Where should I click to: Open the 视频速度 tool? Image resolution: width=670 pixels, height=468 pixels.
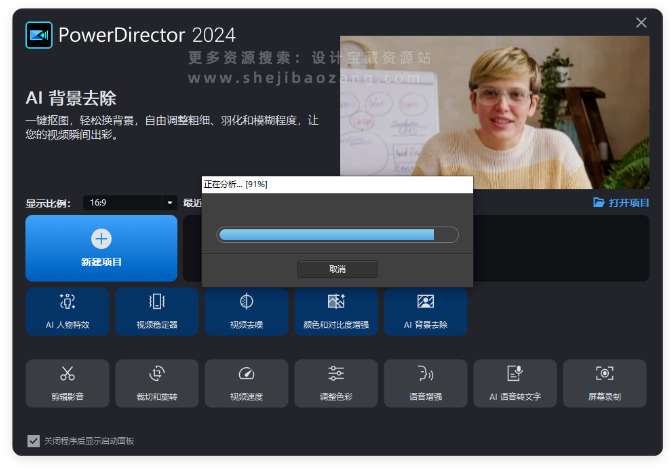click(247, 383)
